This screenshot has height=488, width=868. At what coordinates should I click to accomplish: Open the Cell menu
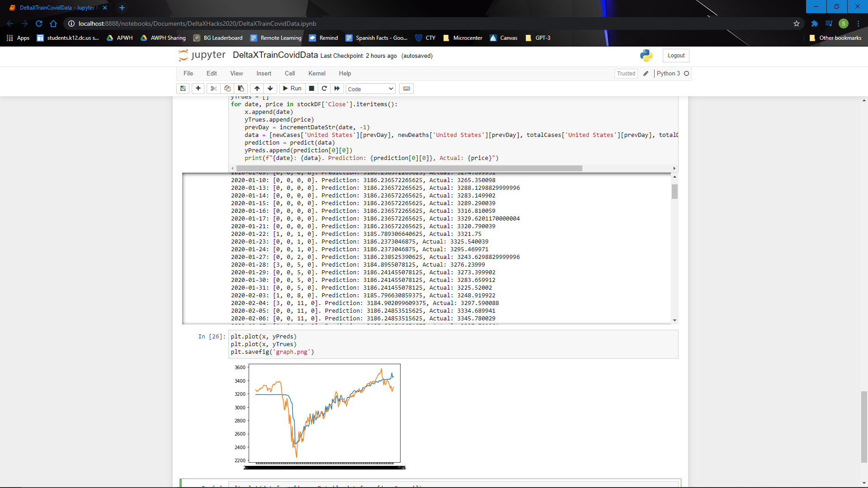[289, 74]
